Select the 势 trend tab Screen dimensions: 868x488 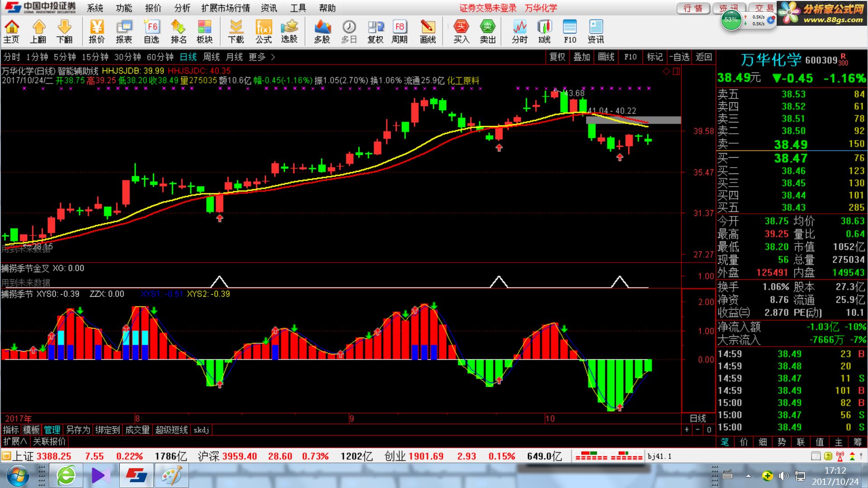pos(782,442)
